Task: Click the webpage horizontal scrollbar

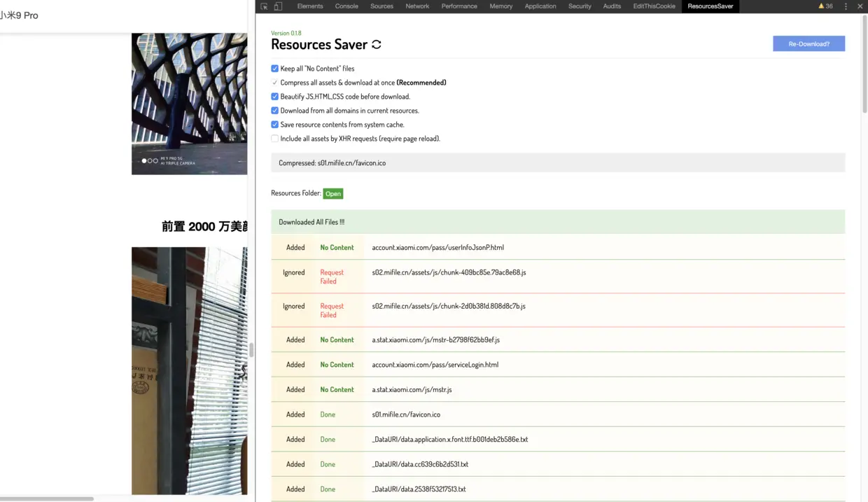Action: click(47, 498)
